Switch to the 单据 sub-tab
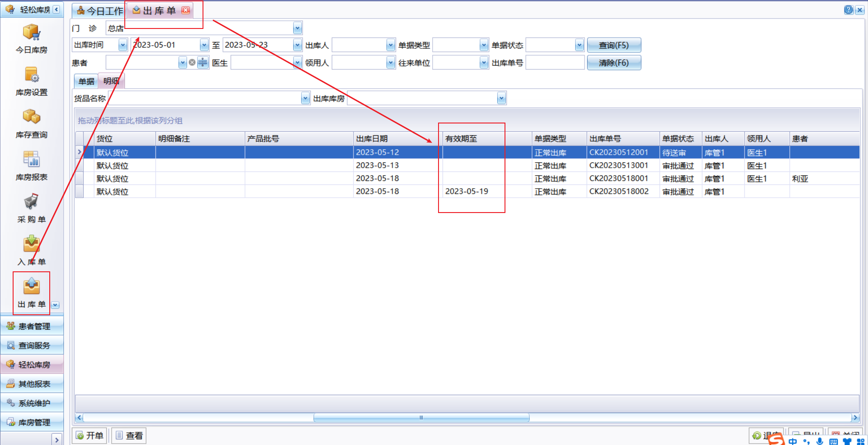 tap(86, 81)
